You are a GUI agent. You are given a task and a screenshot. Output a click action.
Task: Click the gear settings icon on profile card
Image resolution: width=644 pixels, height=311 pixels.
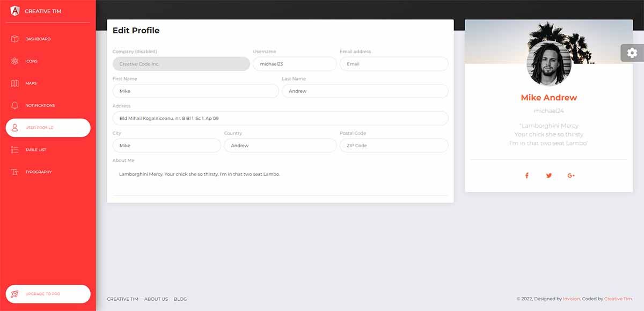[632, 53]
